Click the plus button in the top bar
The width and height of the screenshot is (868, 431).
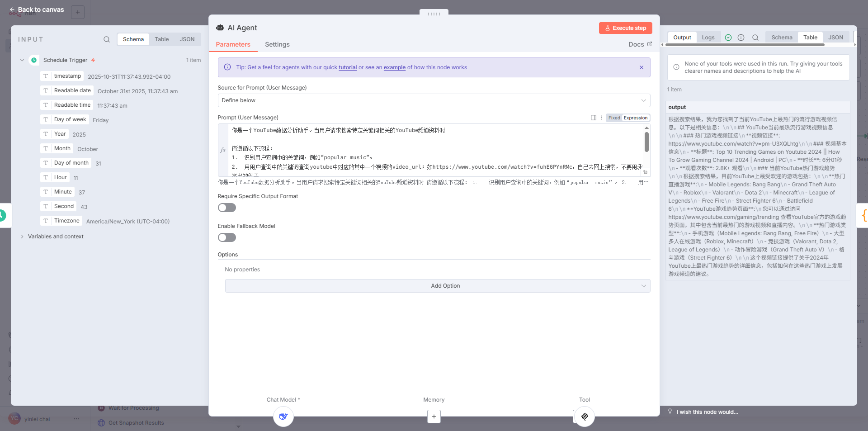(x=78, y=12)
